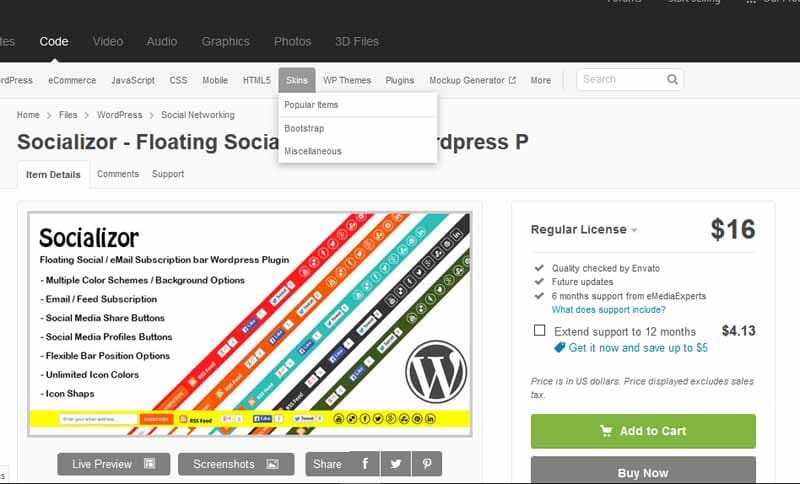Open the WordPress breadcrumb link
Screen dimensions: 800x484
(x=119, y=115)
